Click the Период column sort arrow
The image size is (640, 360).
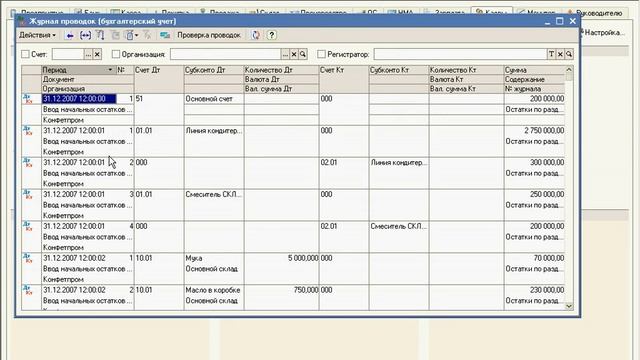110,70
